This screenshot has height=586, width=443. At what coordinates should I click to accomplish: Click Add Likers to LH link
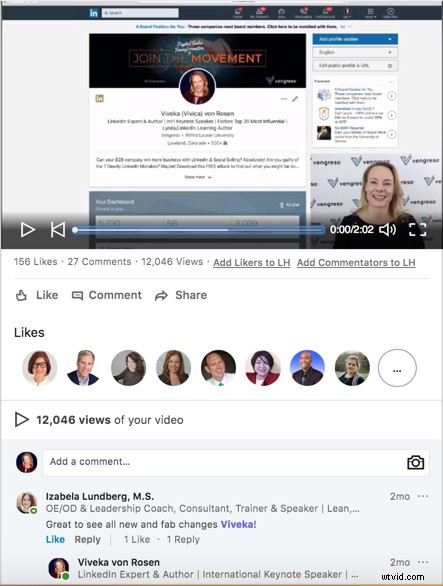coord(252,262)
